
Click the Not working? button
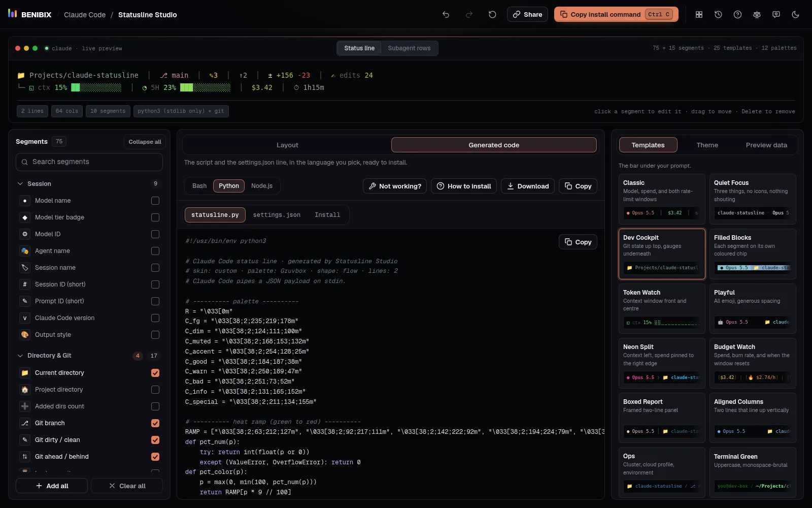tap(395, 186)
